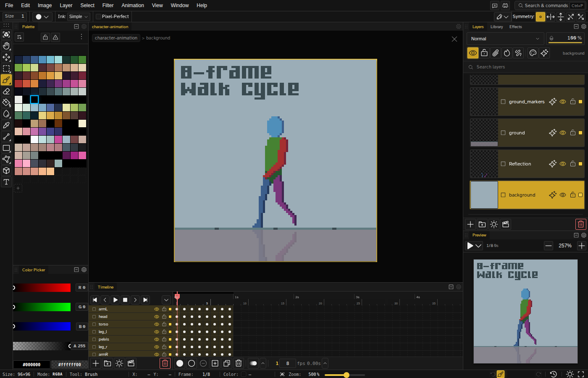The width and height of the screenshot is (588, 378).
Task: Choose the Hand pan tool
Action: click(x=6, y=46)
